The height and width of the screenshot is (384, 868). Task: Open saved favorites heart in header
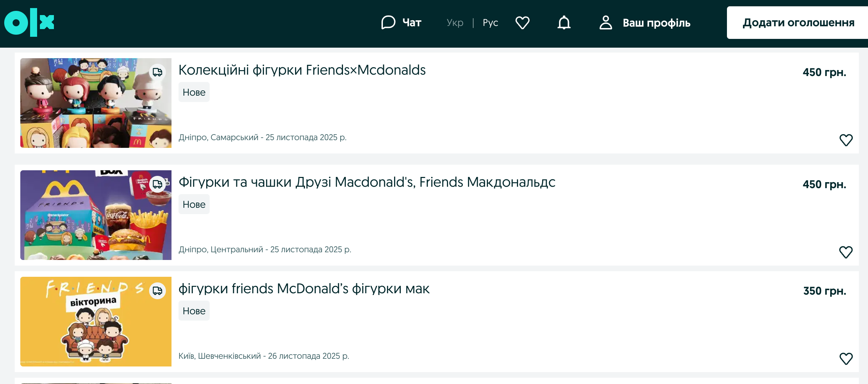[x=522, y=23]
